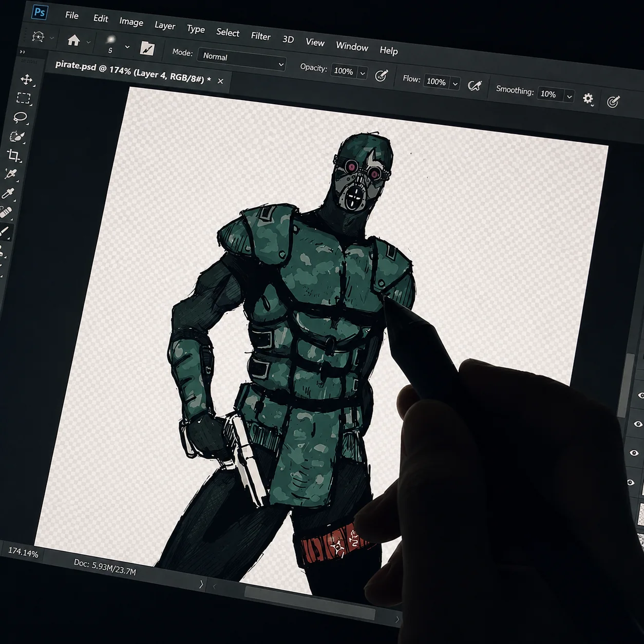
Task: Select the Move tool
Action: (26, 79)
